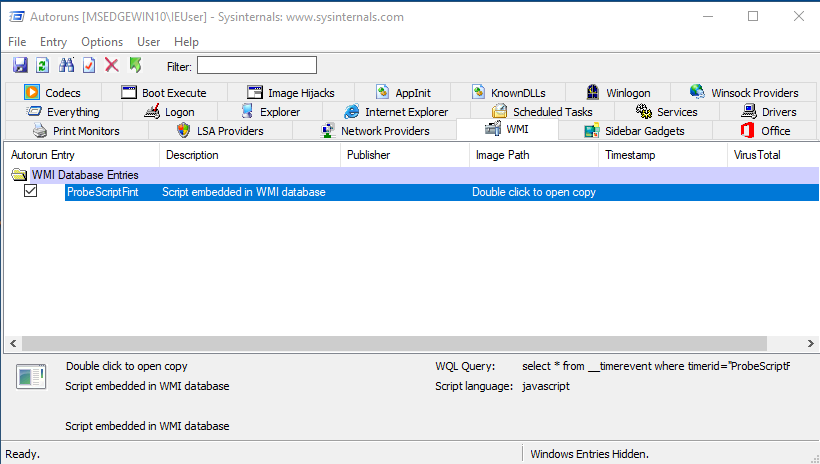The width and height of the screenshot is (820, 464).
Task: Switch to the Logon tab
Action: point(169,112)
